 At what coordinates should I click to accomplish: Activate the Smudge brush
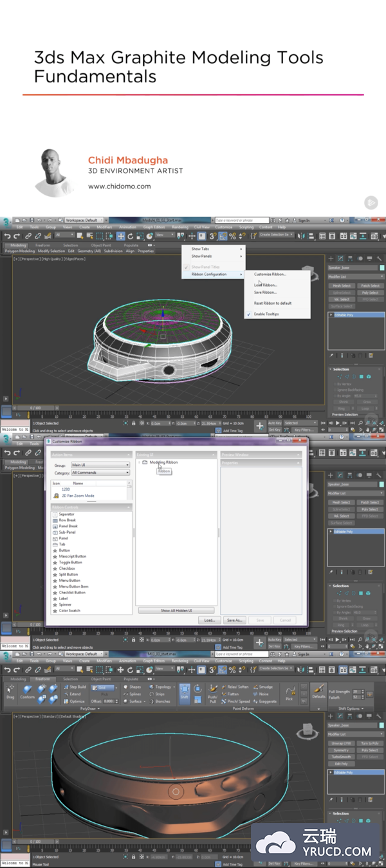(263, 687)
